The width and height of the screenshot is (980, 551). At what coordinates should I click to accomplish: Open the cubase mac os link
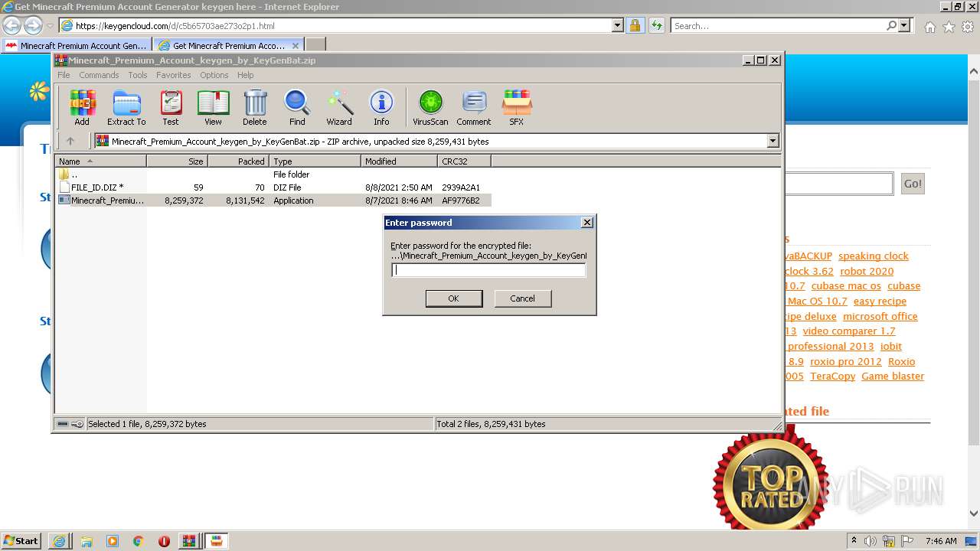click(x=846, y=286)
